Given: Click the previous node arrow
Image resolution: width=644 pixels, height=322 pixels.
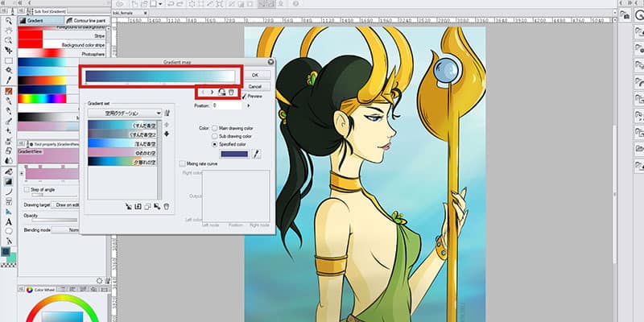Looking at the screenshot, I should [203, 93].
